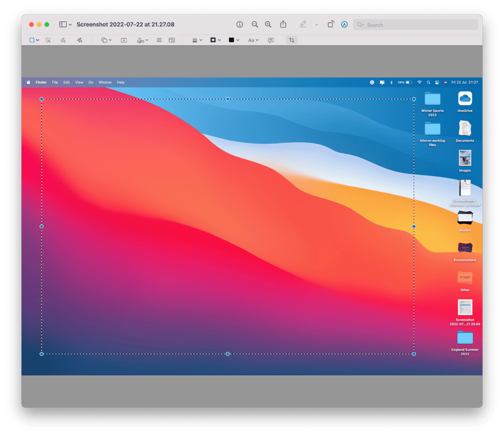This screenshot has height=436, width=504.
Task: Insert a Text box annotation
Action: coord(124,40)
